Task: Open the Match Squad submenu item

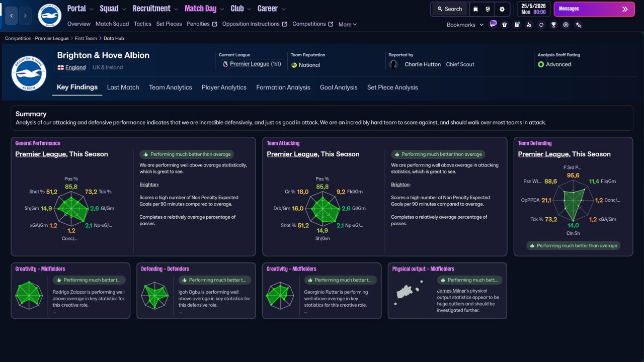Action: tap(112, 24)
